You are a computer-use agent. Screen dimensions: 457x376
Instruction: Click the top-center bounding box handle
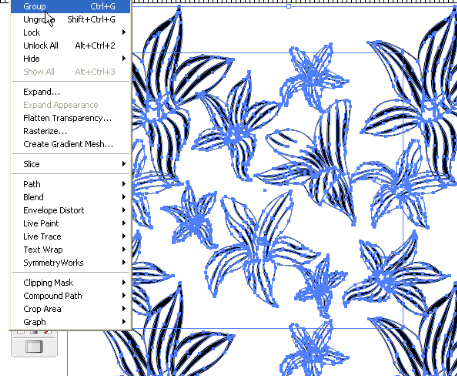coord(289,6)
